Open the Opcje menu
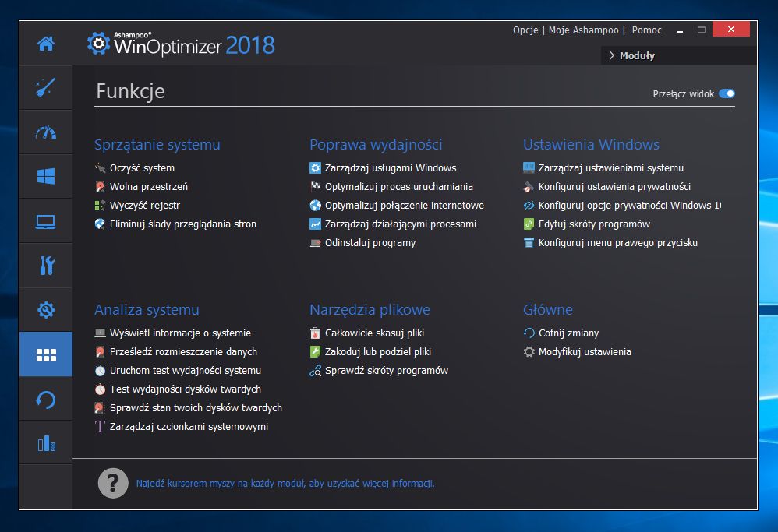 coord(525,30)
